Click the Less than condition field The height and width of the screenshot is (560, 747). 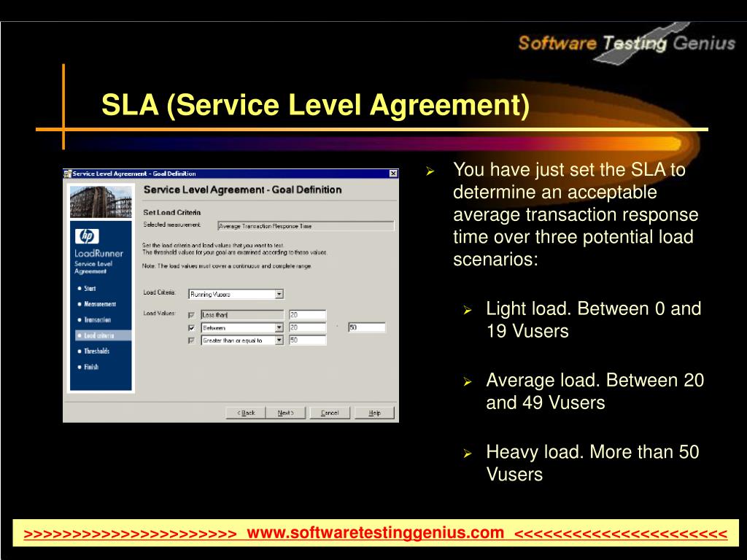[x=242, y=315]
